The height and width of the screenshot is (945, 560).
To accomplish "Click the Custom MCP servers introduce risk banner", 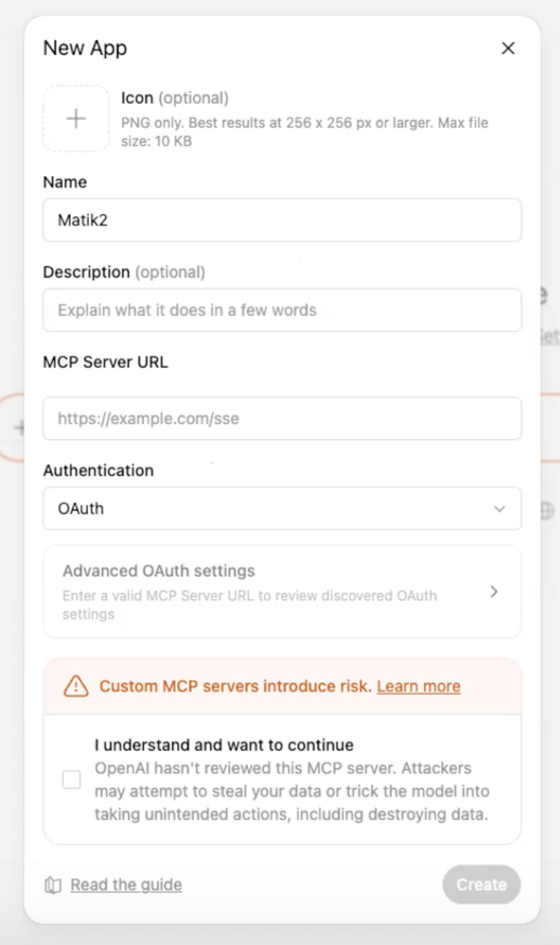I will (x=282, y=686).
